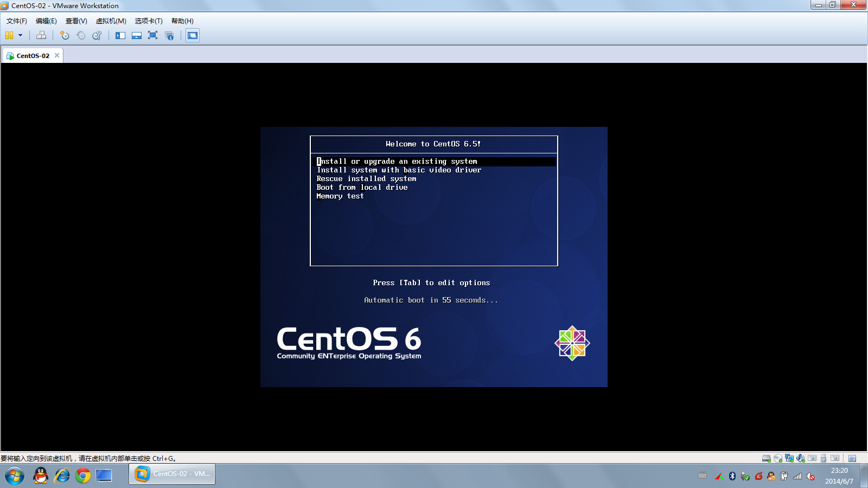Image resolution: width=868 pixels, height=488 pixels.
Task: Click the first camera device status icon
Action: (x=812, y=458)
